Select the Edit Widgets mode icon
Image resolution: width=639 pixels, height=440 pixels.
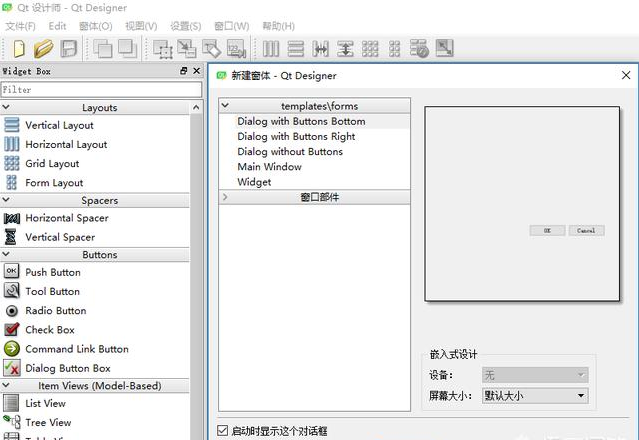coord(163,49)
